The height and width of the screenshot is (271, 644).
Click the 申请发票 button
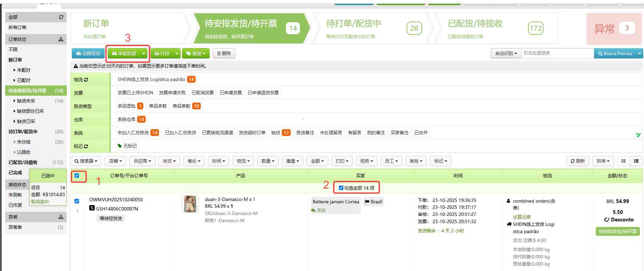click(x=124, y=53)
